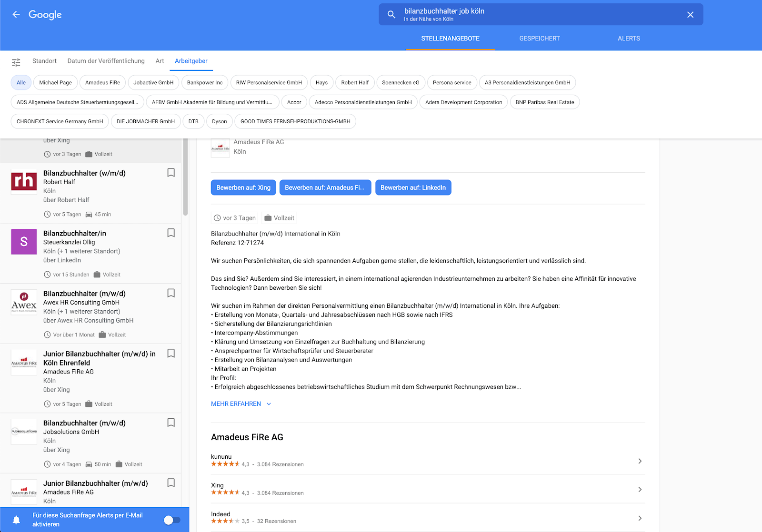The image size is (762, 532).
Task: Filter by BNP Paribas Real Estate
Action: (545, 102)
